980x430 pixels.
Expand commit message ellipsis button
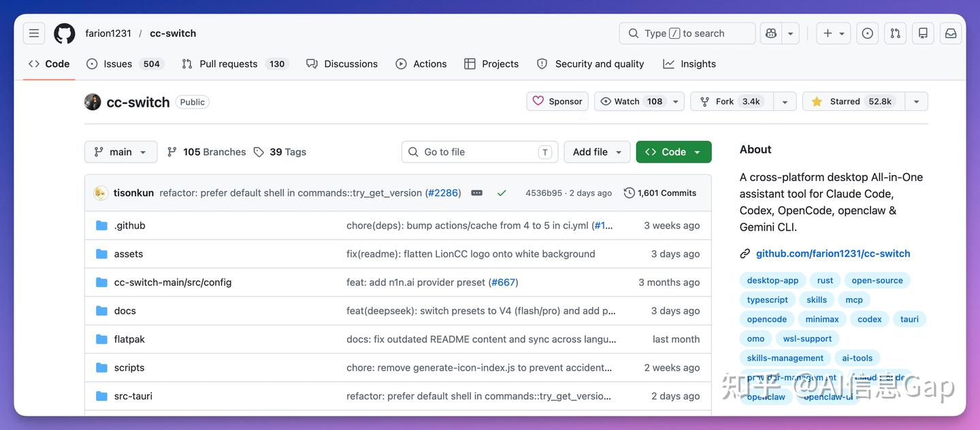coord(476,193)
